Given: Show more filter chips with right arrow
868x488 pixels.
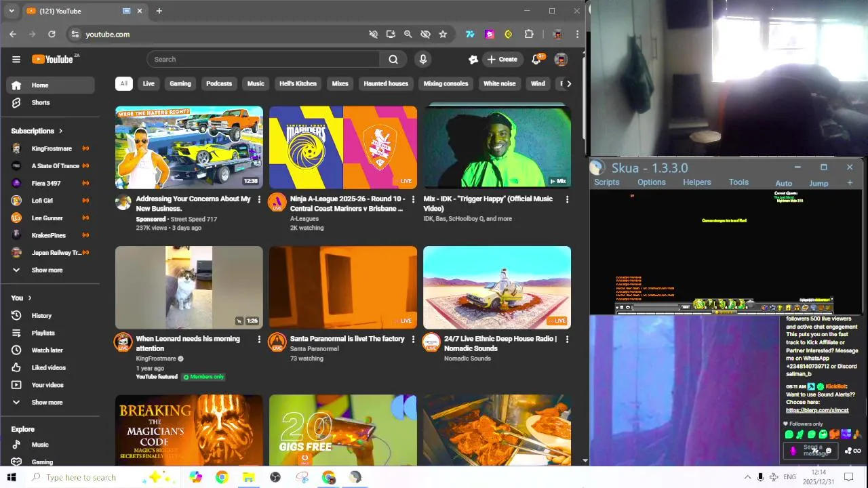Looking at the screenshot, I should click(x=568, y=83).
